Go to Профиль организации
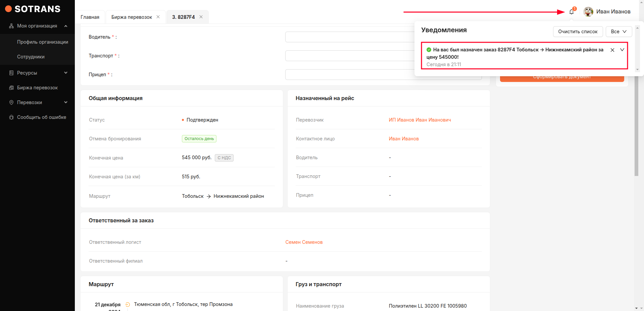Viewport: 644px width, 311px height. (43, 42)
